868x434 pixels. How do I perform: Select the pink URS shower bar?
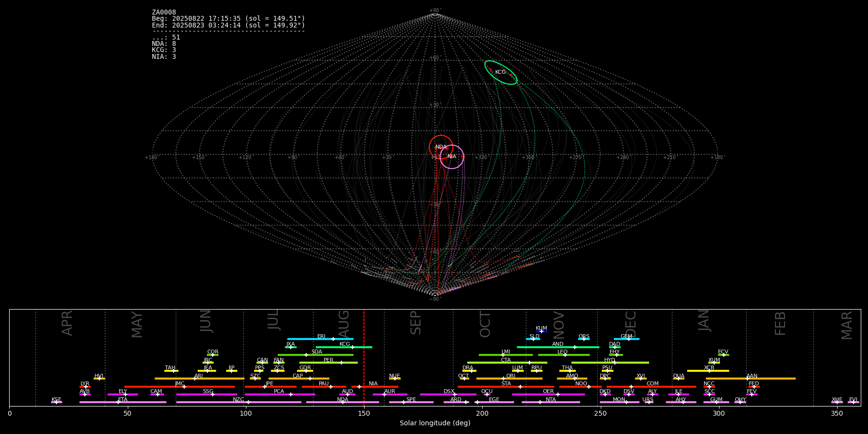(x=649, y=402)
